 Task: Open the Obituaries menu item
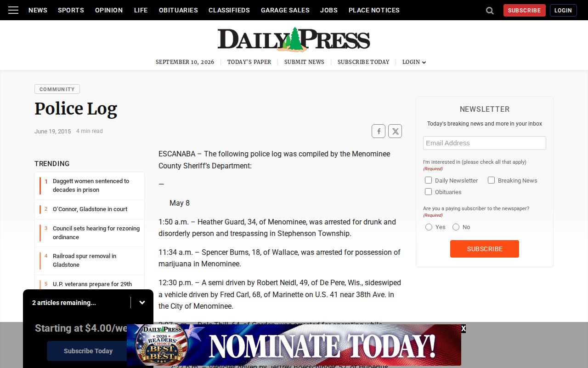click(x=178, y=10)
